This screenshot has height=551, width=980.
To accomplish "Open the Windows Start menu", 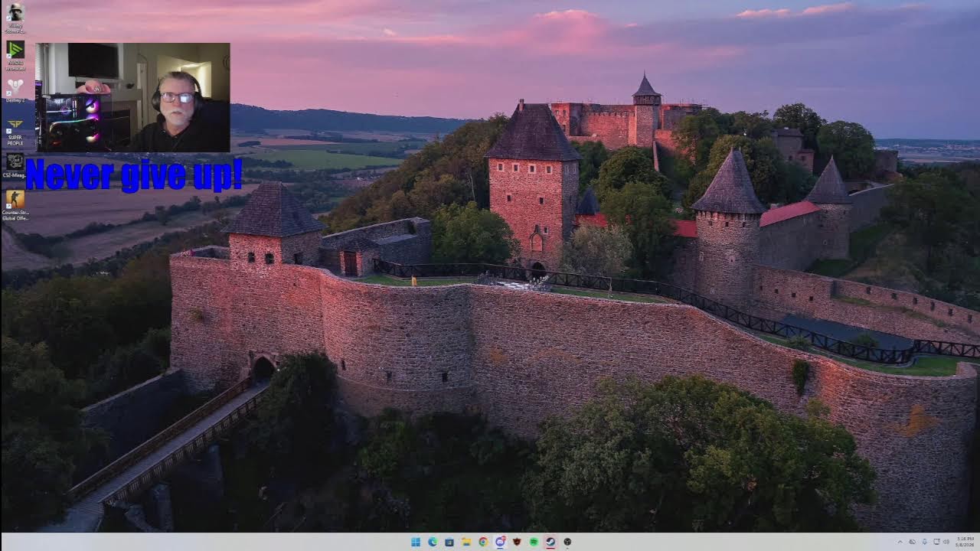I will click(416, 542).
